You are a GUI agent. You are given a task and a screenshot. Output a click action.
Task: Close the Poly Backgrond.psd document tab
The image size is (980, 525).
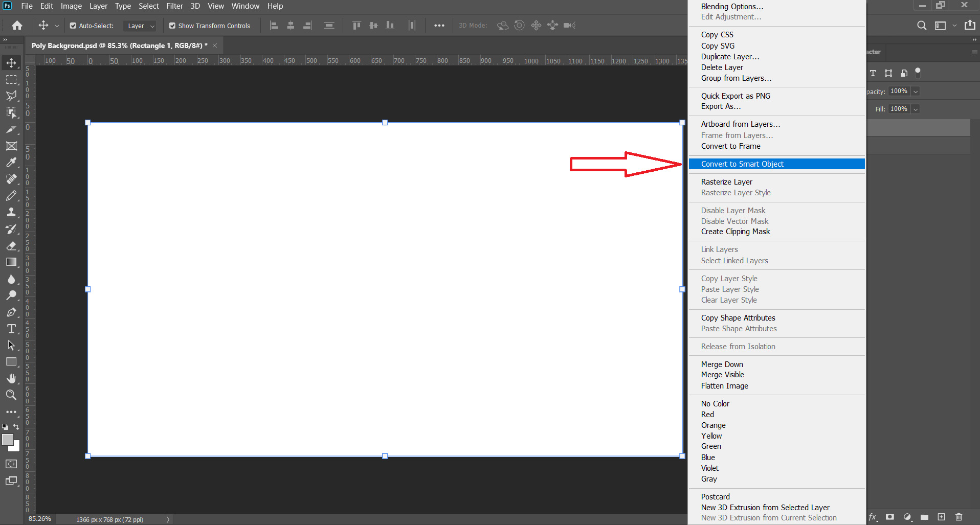(215, 45)
